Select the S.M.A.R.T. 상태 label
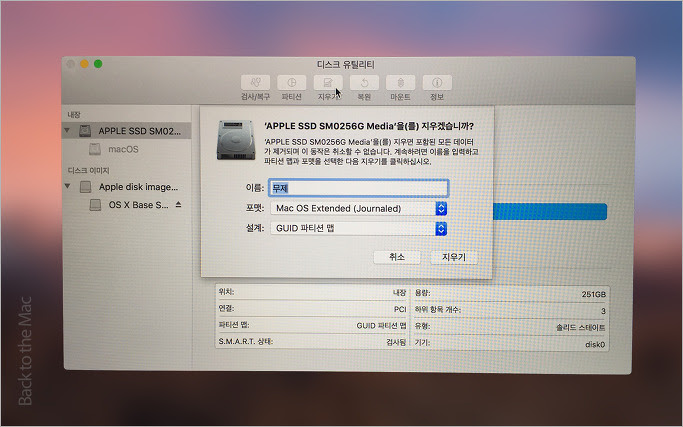This screenshot has width=683, height=427. click(246, 341)
